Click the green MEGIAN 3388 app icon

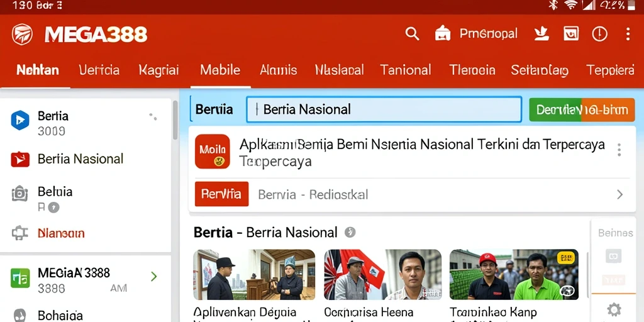tap(20, 278)
